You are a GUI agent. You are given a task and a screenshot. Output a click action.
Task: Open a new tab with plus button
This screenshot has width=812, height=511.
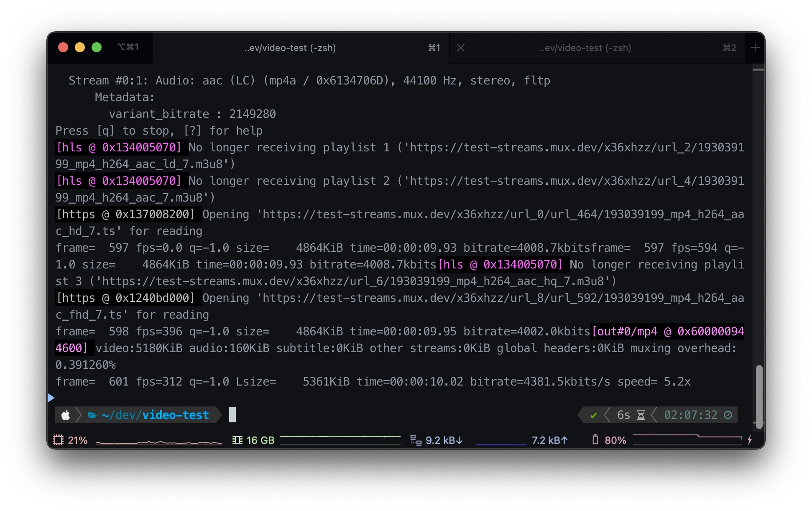755,48
